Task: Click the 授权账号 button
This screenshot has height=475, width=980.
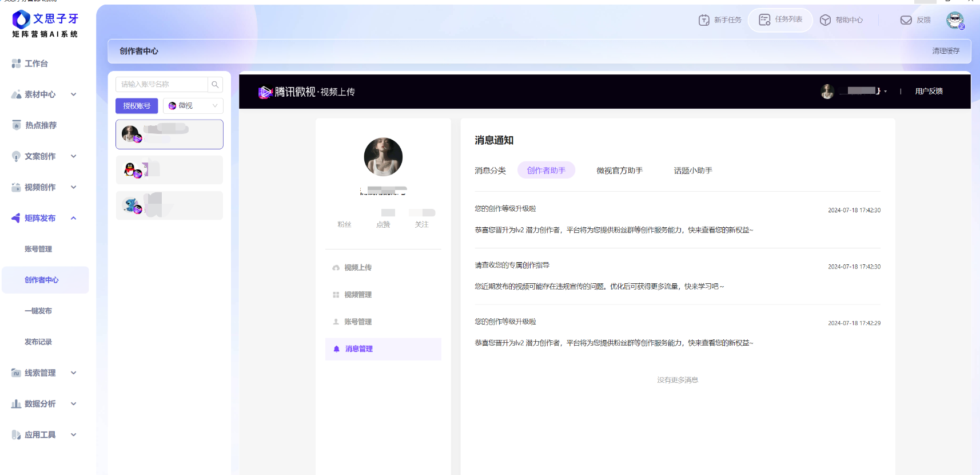Action: 137,106
